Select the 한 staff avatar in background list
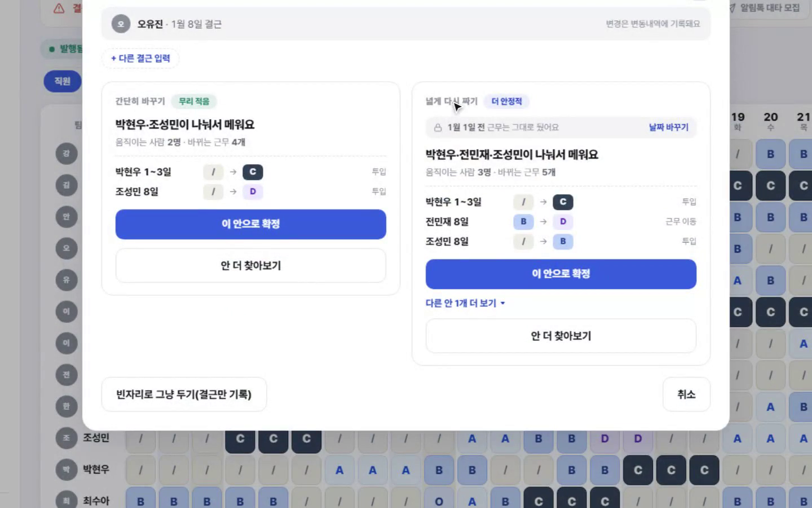Viewport: 812px width, 508px height. (x=66, y=406)
